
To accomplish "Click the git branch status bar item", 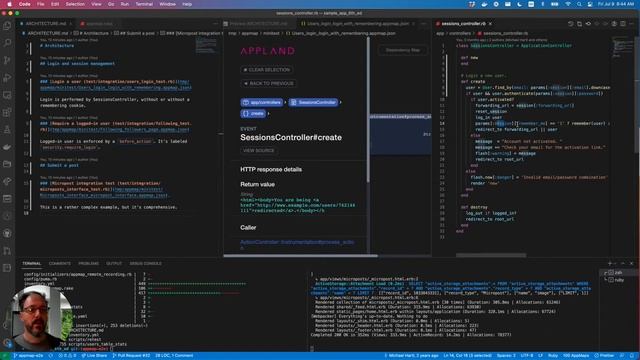I will tap(28, 356).
